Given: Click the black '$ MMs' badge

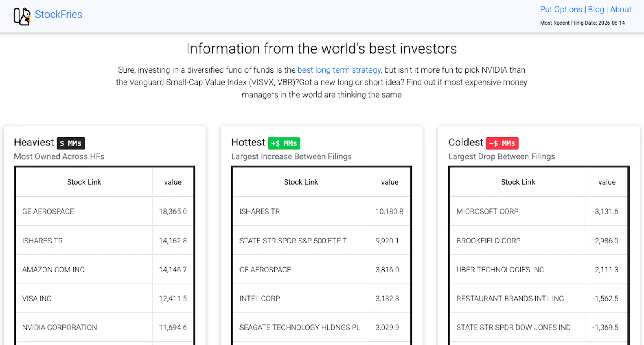Looking at the screenshot, I should point(71,143).
